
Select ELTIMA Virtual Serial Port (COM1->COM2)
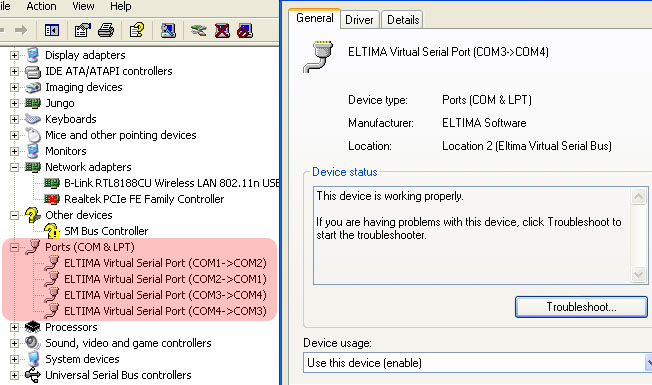pyautogui.click(x=165, y=263)
